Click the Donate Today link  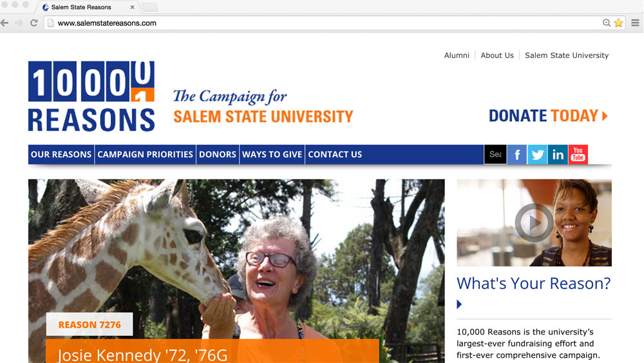pos(548,116)
